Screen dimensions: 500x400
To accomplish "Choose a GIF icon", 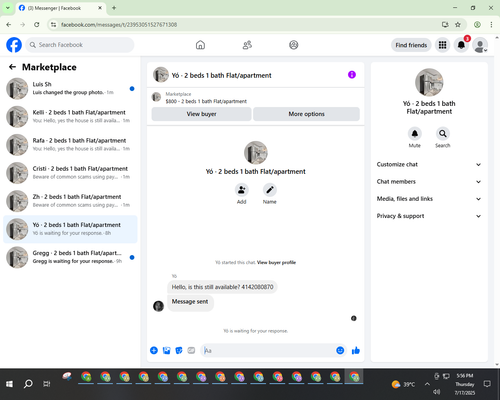I will (191, 350).
